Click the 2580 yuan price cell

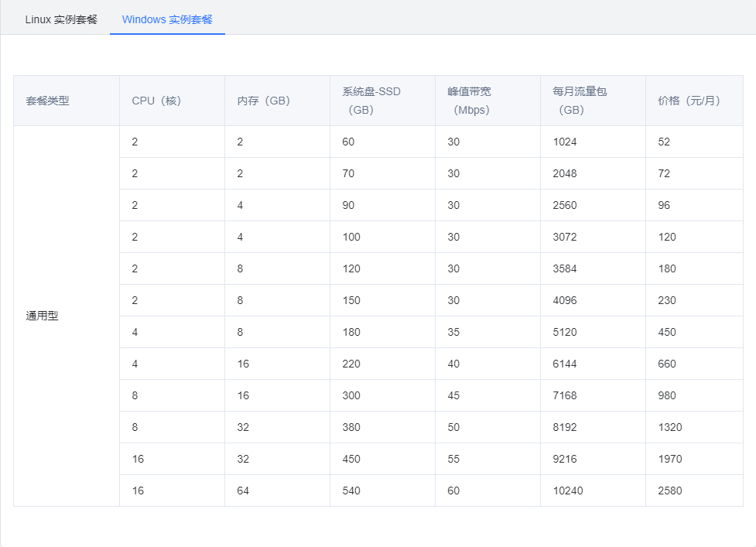click(x=670, y=491)
